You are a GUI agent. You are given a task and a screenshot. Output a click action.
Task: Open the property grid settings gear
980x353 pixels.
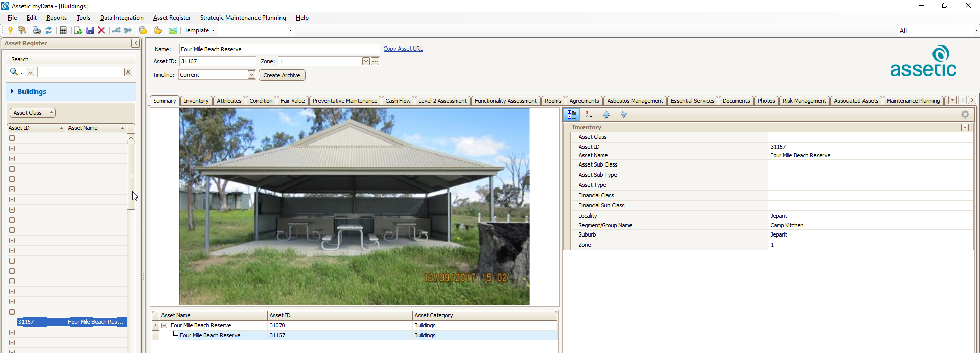click(x=965, y=114)
